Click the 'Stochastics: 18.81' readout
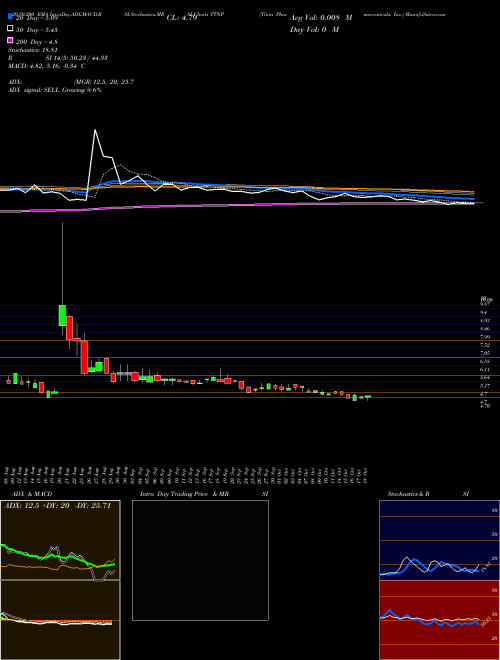 pos(32,50)
